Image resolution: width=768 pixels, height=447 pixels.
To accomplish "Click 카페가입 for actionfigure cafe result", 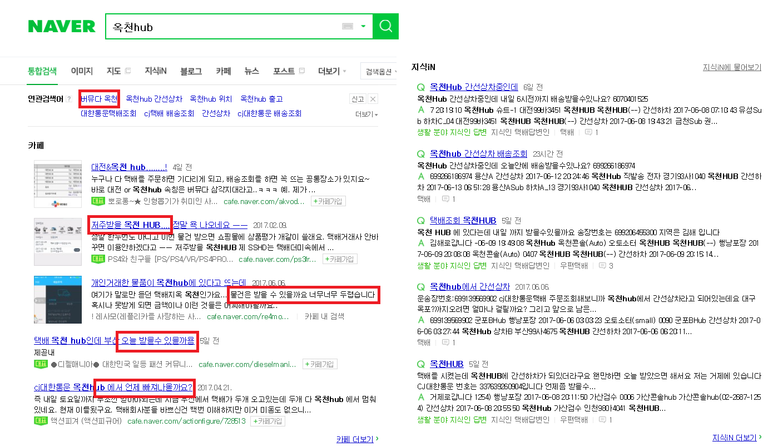I will [267, 421].
